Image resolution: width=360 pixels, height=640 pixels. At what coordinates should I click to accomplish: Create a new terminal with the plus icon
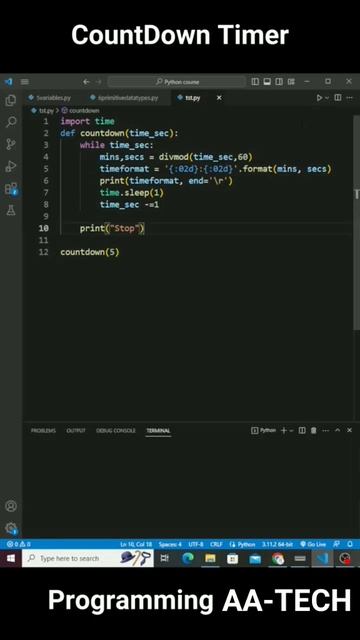[x=283, y=430]
